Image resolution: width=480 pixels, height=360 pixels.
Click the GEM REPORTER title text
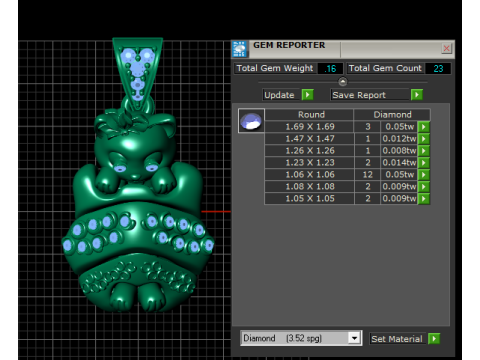click(x=289, y=45)
